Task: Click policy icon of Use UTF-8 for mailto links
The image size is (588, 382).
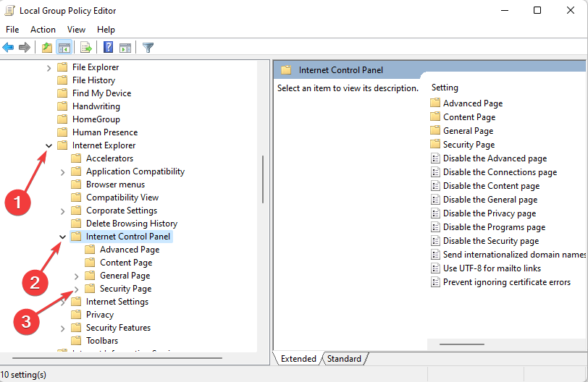Action: tap(435, 268)
